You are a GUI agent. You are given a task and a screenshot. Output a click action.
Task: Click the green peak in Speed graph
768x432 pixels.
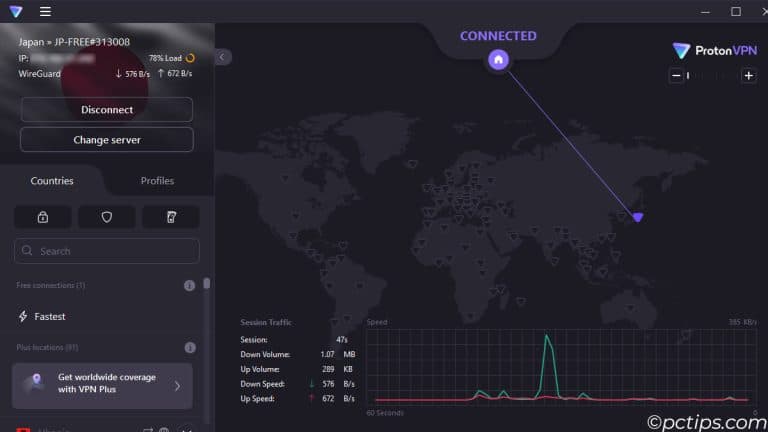click(547, 338)
